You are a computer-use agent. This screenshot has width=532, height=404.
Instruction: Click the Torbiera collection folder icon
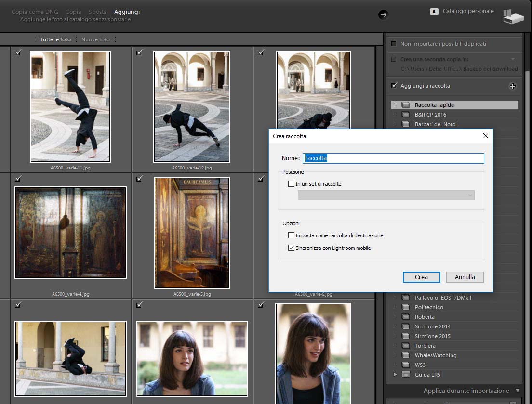click(x=405, y=346)
